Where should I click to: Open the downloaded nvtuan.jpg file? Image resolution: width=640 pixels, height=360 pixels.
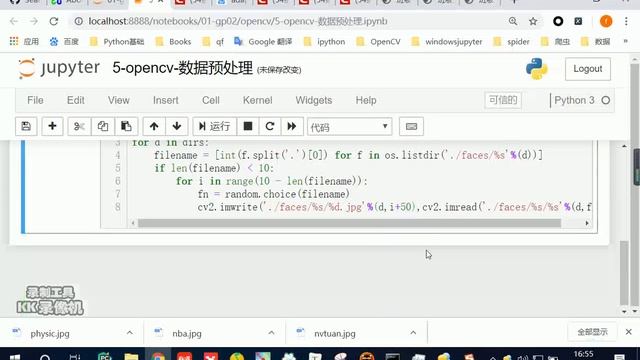tap(335, 334)
